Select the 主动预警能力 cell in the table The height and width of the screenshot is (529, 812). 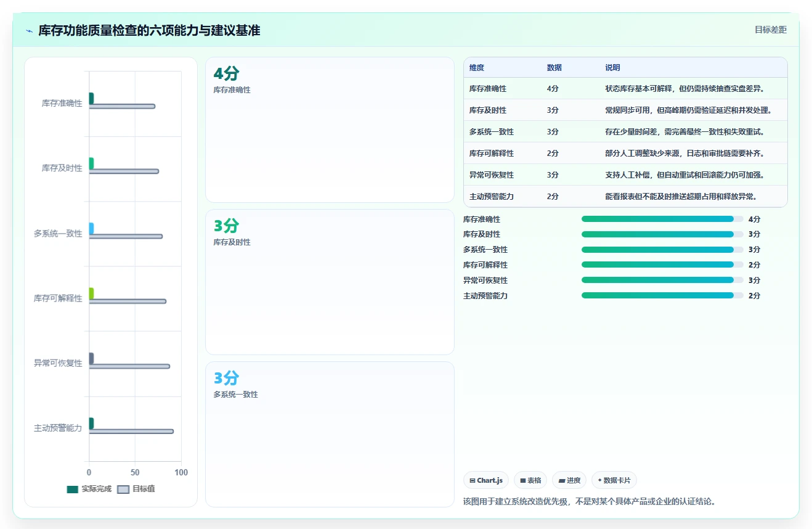[x=492, y=197]
